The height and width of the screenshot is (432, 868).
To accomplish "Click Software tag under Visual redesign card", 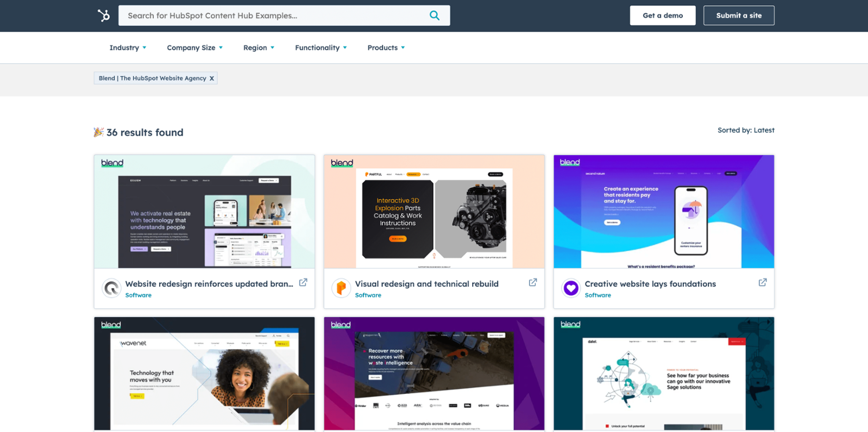I will [x=368, y=295].
